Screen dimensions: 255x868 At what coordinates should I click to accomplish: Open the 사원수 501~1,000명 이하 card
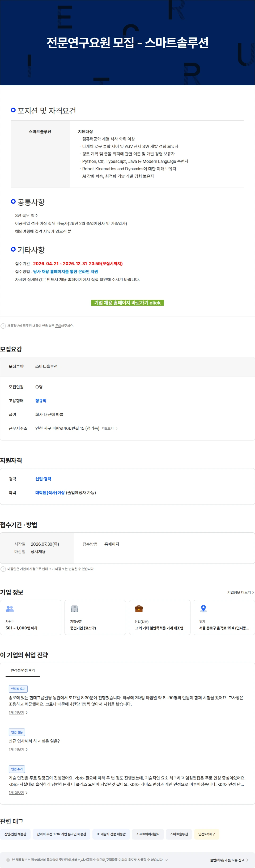(x=31, y=617)
